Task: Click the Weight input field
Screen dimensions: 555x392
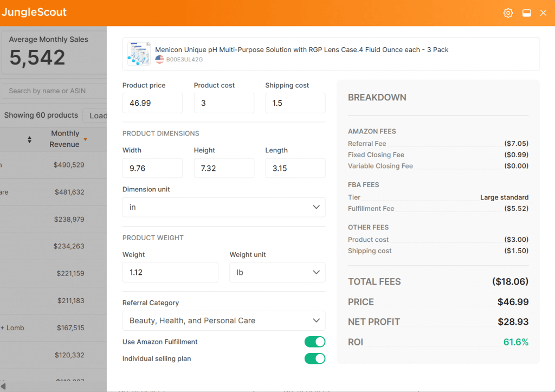Action: click(x=170, y=272)
